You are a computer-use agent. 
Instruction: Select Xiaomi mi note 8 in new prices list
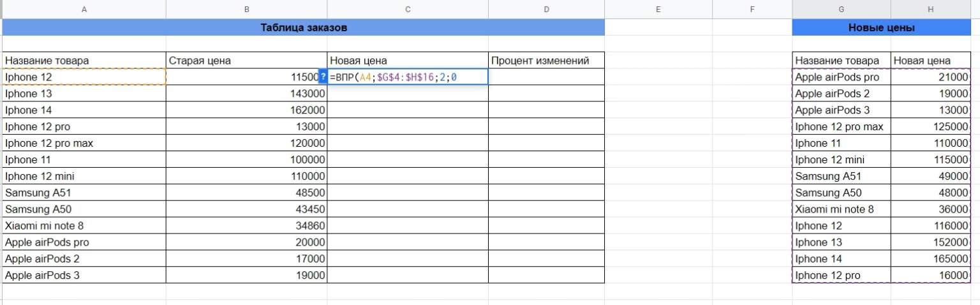click(x=842, y=209)
